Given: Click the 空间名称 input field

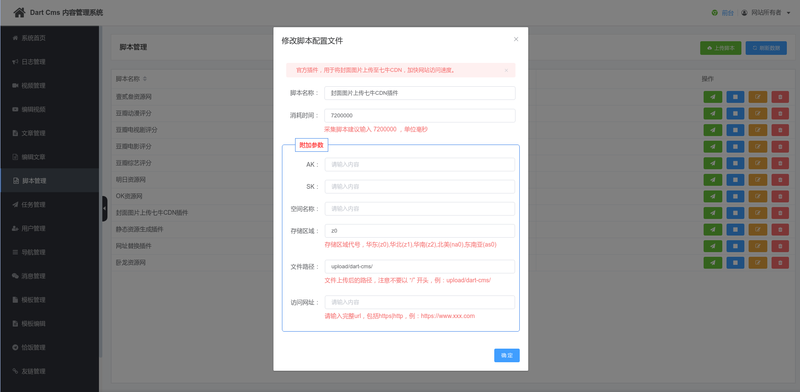Looking at the screenshot, I should pos(419,209).
